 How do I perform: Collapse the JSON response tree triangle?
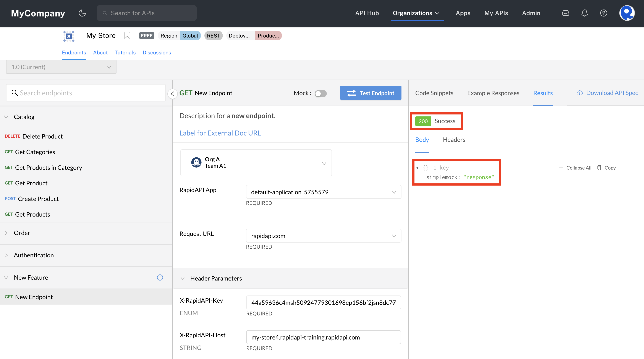click(x=417, y=168)
